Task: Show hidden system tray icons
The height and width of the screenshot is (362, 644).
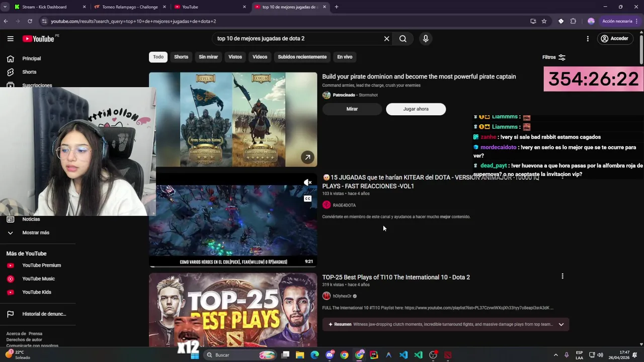Action: (555, 355)
